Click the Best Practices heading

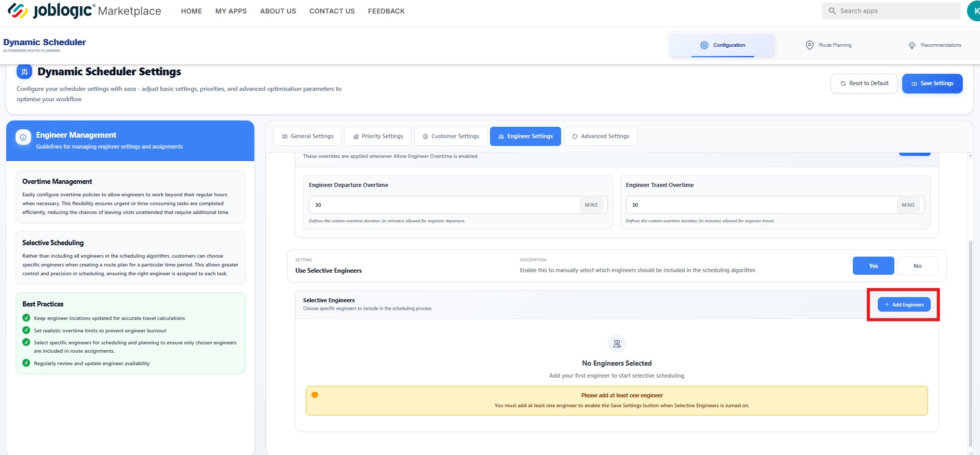point(43,304)
